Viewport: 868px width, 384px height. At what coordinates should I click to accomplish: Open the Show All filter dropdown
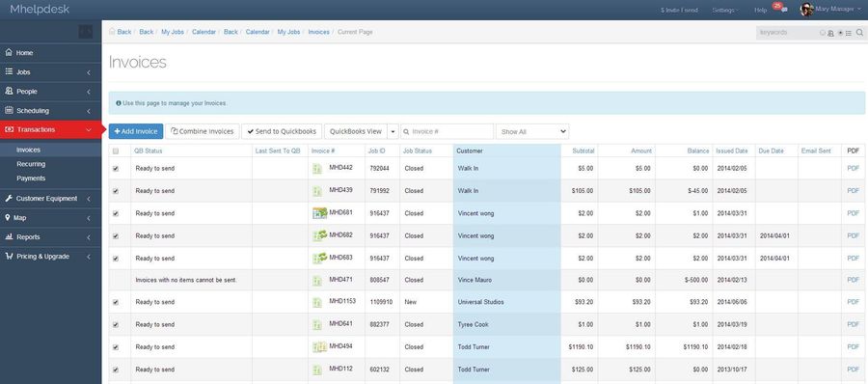(532, 132)
